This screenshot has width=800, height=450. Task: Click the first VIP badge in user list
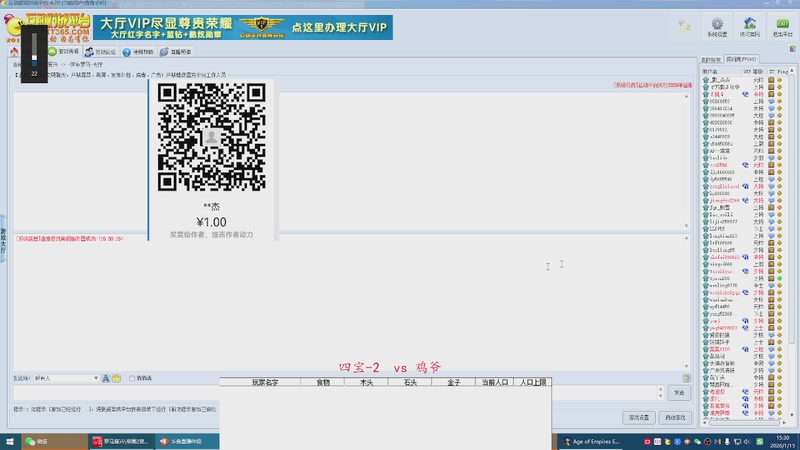(745, 94)
